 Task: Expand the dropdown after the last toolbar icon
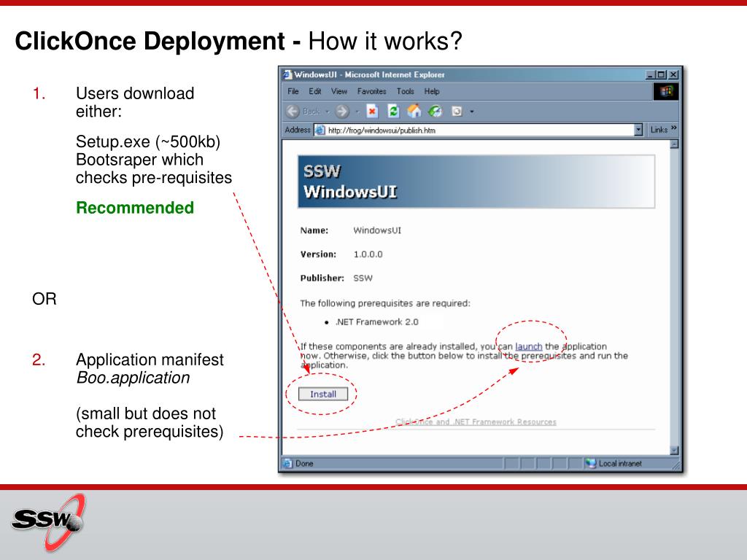(472, 112)
